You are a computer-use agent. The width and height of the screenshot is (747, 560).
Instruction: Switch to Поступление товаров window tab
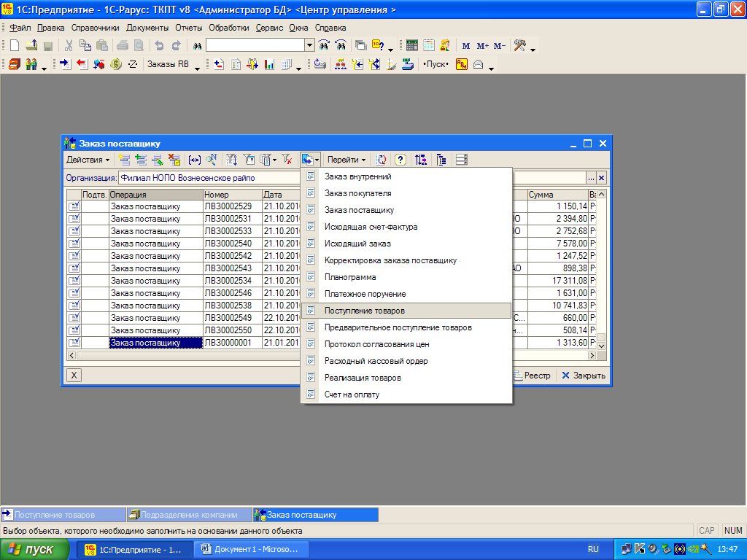click(x=63, y=515)
